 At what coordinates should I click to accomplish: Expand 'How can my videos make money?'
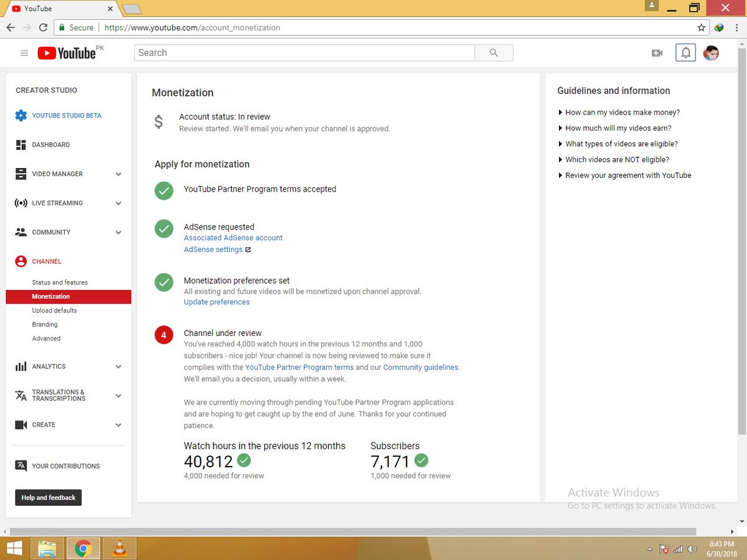(619, 113)
